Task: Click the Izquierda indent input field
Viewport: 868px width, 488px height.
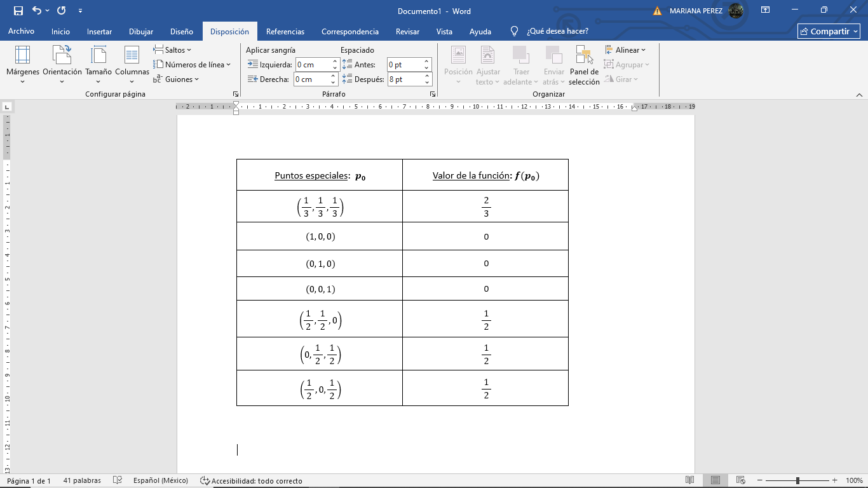Action: [x=312, y=65]
